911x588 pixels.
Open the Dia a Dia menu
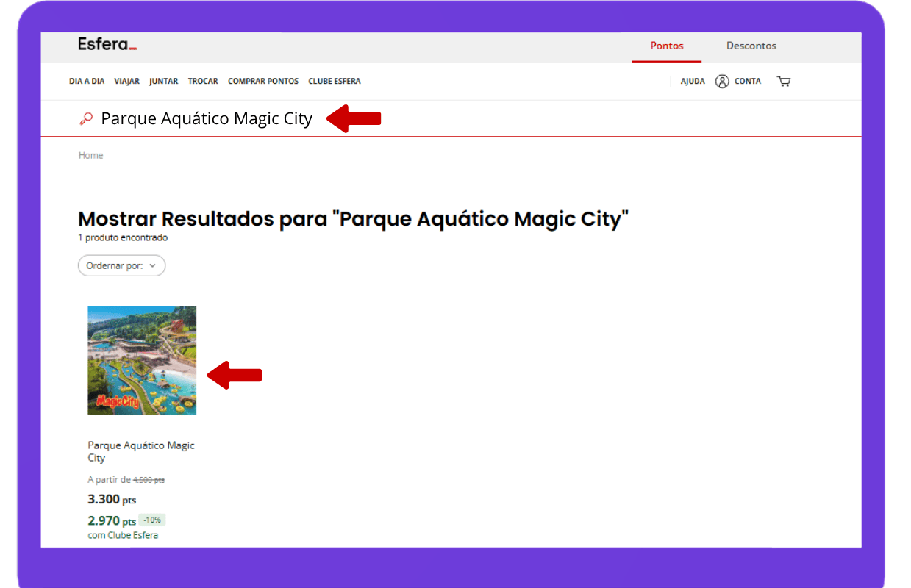click(87, 82)
